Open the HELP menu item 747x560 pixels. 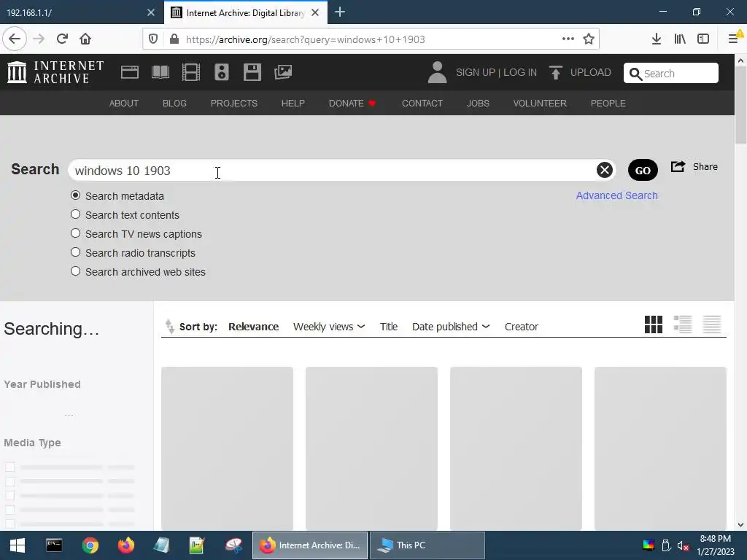(x=293, y=104)
